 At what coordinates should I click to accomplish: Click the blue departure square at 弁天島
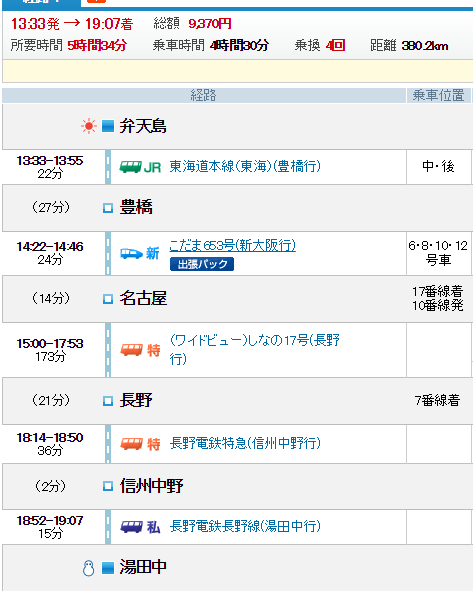click(x=108, y=126)
